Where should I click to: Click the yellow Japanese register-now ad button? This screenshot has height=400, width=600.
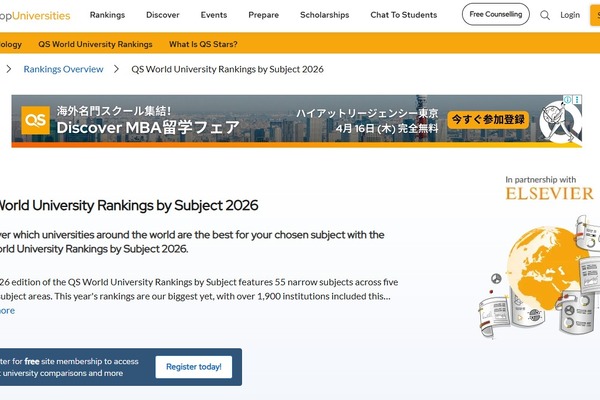point(488,119)
